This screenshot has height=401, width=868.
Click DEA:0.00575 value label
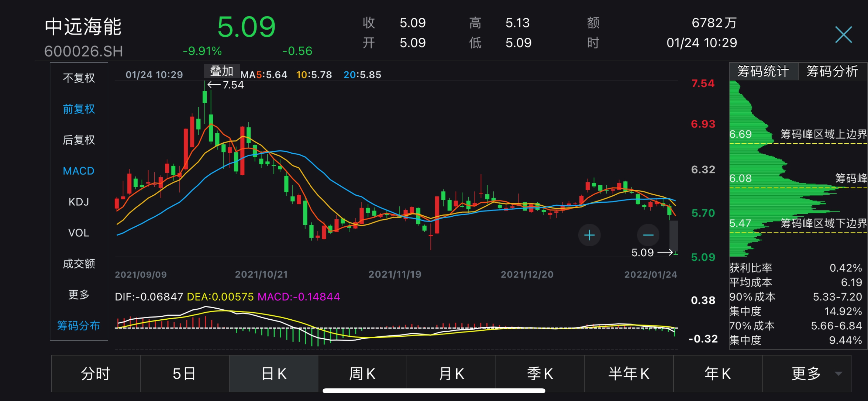click(x=220, y=296)
